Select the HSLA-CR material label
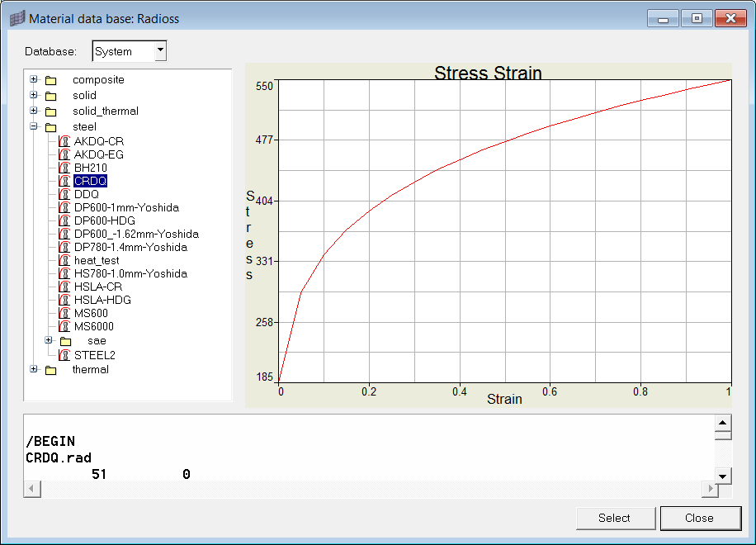This screenshot has width=756, height=545. click(x=98, y=287)
